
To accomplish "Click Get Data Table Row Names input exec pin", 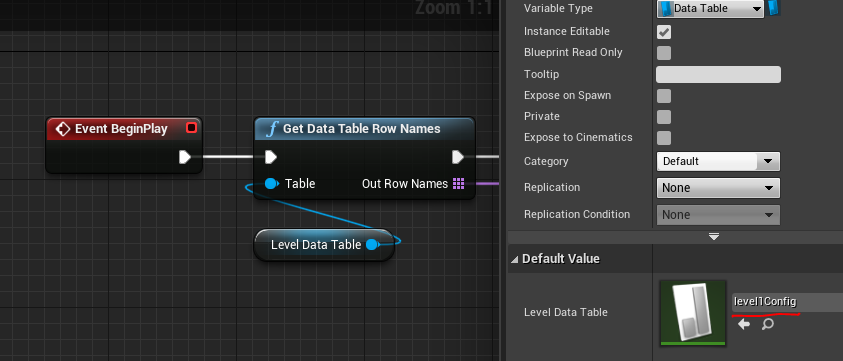I will pyautogui.click(x=271, y=157).
